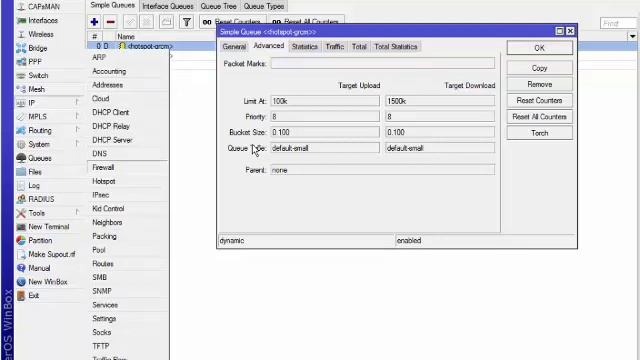Click the New WinBox icon

pyautogui.click(x=21, y=282)
